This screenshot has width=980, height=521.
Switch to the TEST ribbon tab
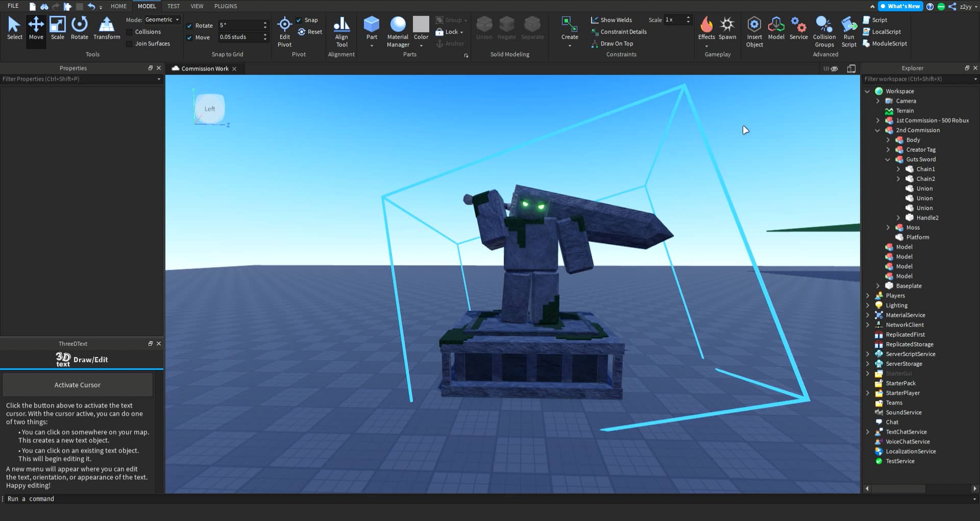tap(173, 6)
